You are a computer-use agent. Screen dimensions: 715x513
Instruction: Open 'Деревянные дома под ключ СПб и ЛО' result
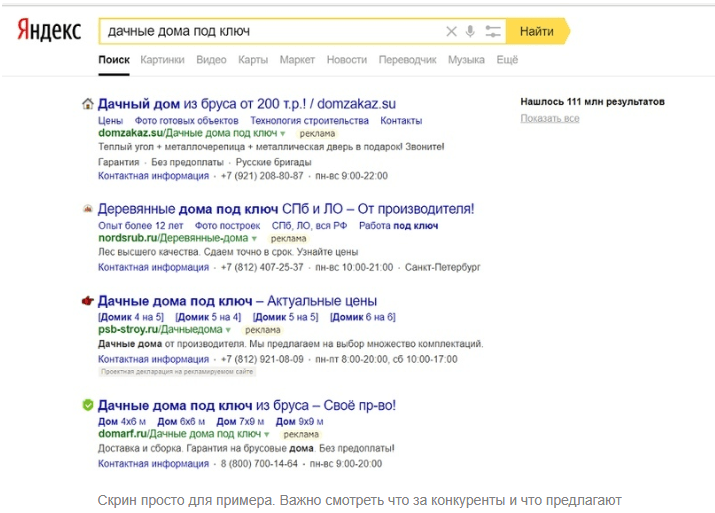pyautogui.click(x=286, y=209)
